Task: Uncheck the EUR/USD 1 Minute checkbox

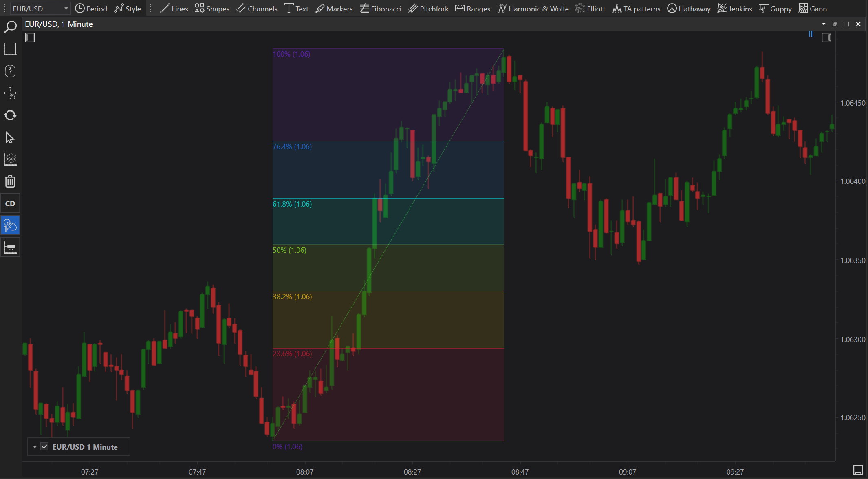Action: [44, 447]
